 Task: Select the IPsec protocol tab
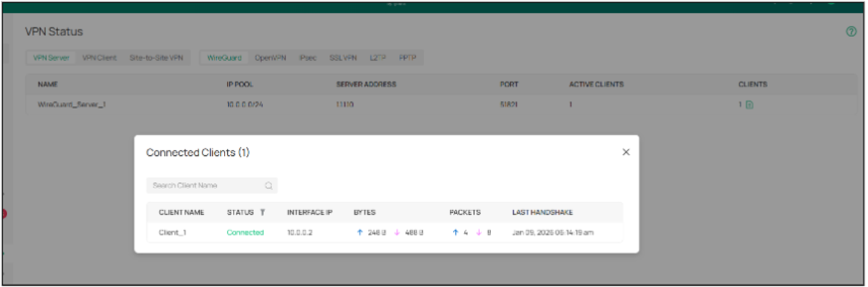(x=308, y=58)
